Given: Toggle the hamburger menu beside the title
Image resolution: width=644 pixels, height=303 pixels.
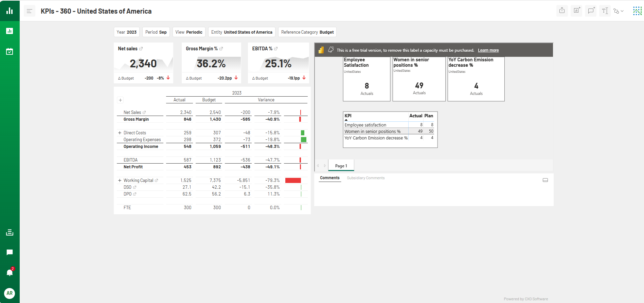Looking at the screenshot, I should (29, 11).
